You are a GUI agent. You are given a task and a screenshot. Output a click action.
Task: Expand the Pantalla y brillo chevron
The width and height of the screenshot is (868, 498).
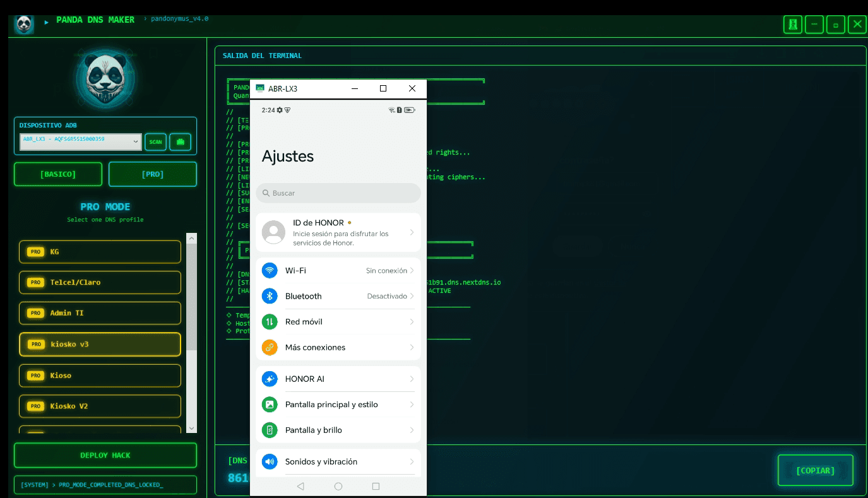(412, 430)
